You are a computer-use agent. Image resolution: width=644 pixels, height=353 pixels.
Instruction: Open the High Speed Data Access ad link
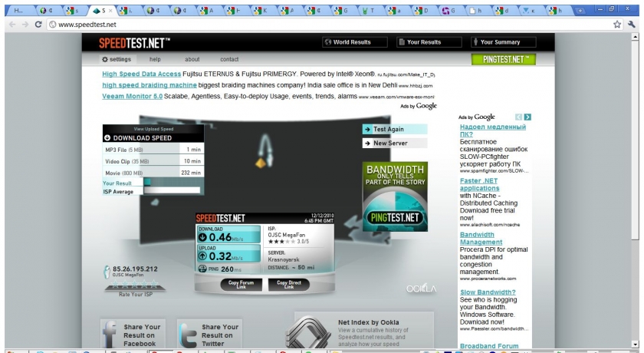click(x=141, y=74)
